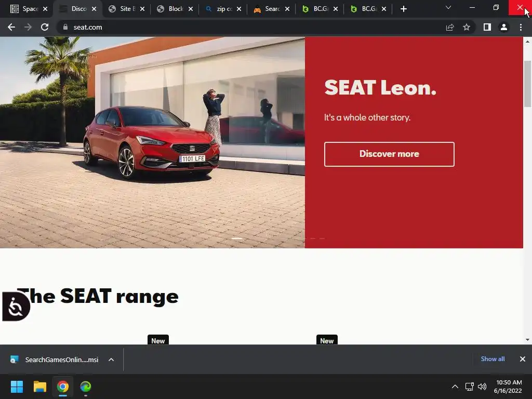The width and height of the screenshot is (532, 399).
Task: Show hidden system tray icons
Action: [455, 387]
